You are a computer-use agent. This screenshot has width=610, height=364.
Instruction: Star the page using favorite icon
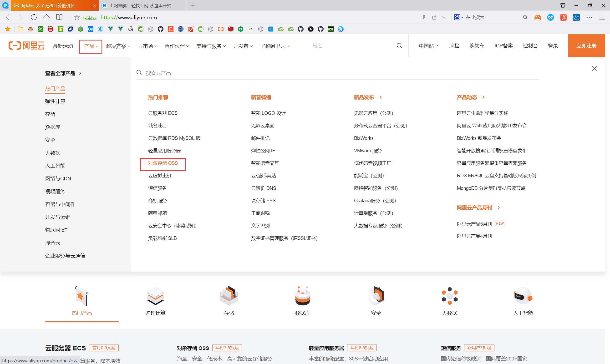pos(77,17)
